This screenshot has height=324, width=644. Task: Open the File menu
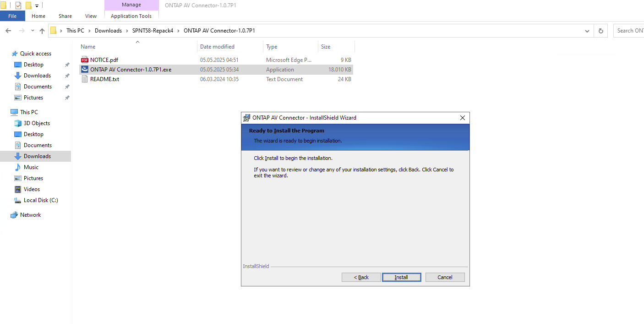pyautogui.click(x=12, y=16)
